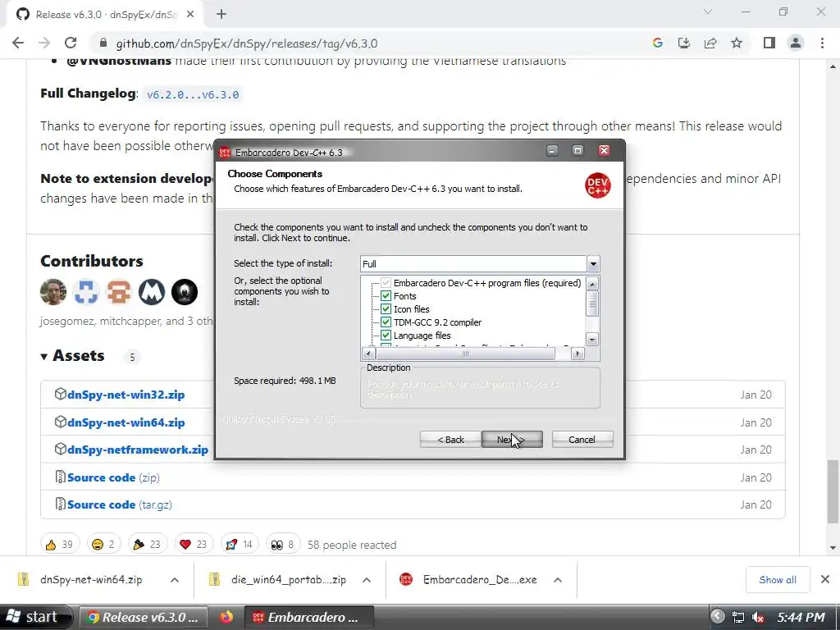Go Back in the Dev-C++ installer
The height and width of the screenshot is (630, 840).
tap(450, 440)
